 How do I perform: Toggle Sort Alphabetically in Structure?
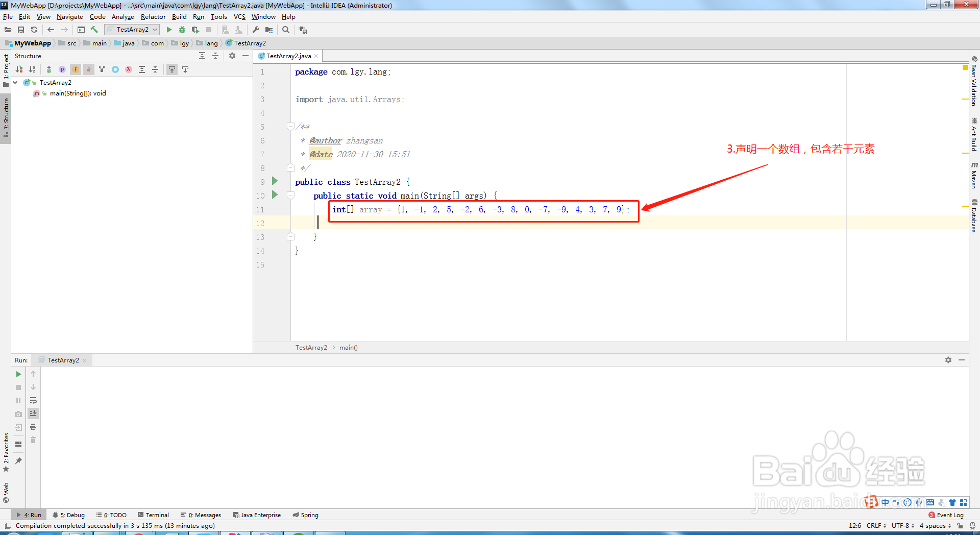[33, 69]
